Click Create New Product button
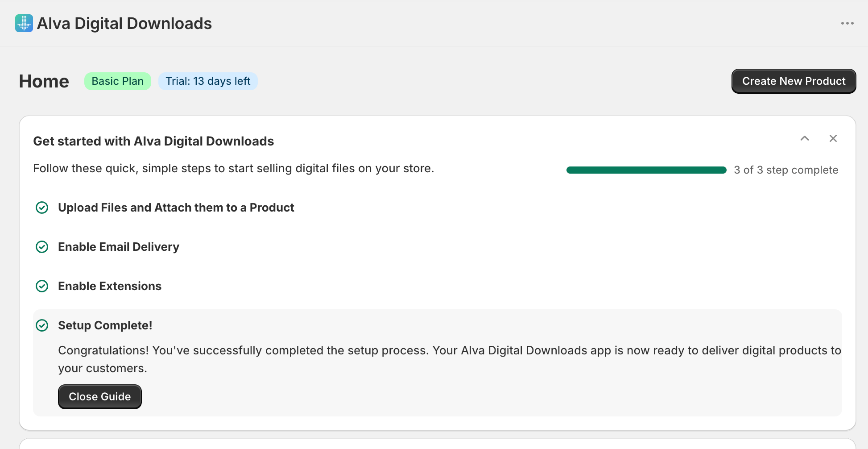 coord(794,81)
